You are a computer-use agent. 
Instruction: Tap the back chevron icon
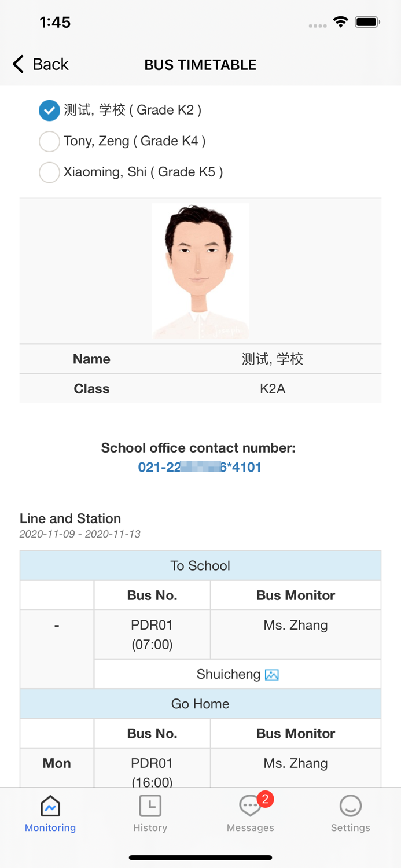[x=19, y=64]
